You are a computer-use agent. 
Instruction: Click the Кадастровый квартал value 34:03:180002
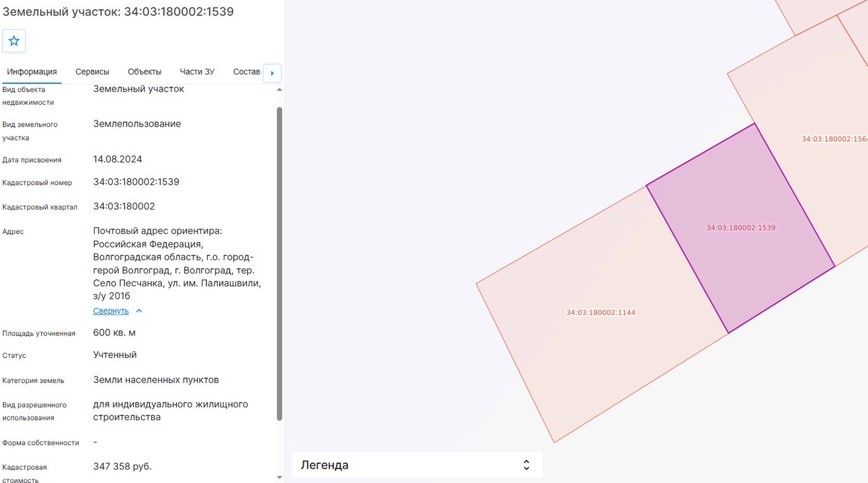coord(124,206)
